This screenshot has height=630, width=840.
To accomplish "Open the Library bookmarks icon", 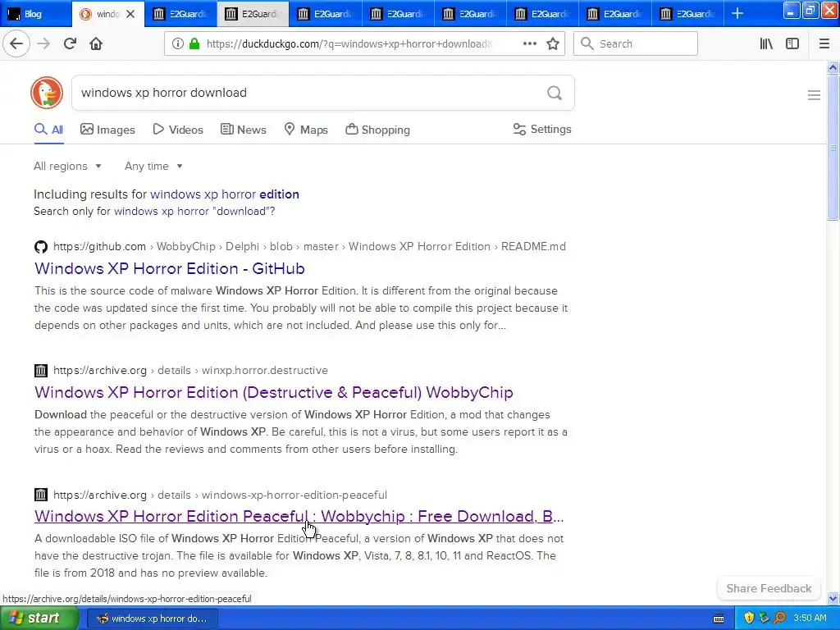I will [766, 43].
